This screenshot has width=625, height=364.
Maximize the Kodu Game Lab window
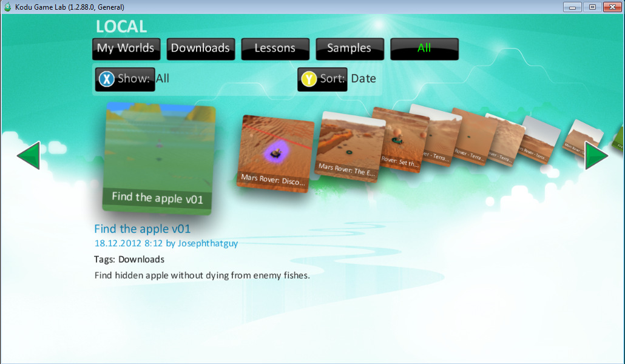point(592,7)
